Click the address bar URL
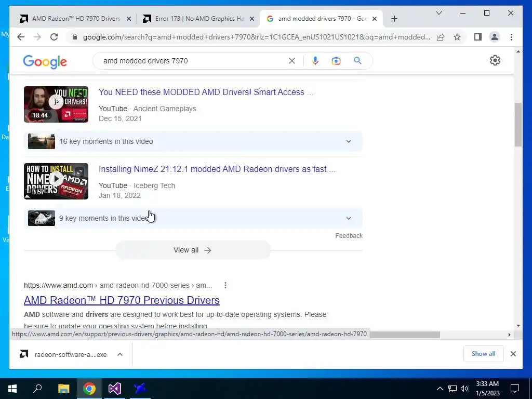The image size is (532, 399). coord(257,37)
